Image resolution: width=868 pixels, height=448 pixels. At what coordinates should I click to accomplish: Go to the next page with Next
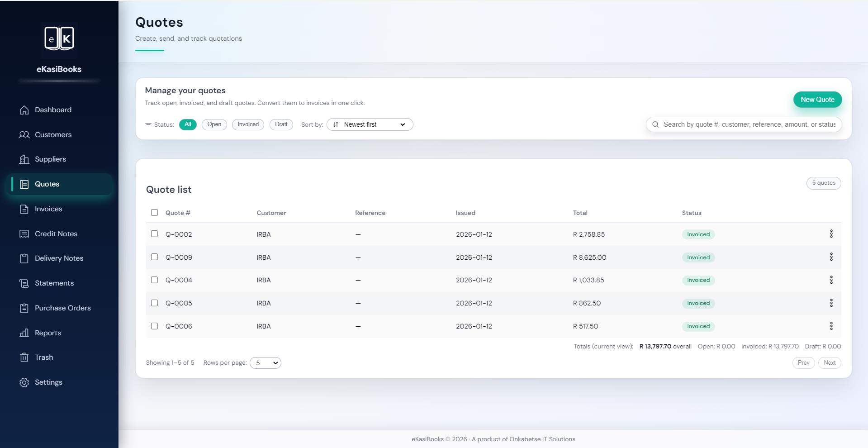pyautogui.click(x=829, y=363)
